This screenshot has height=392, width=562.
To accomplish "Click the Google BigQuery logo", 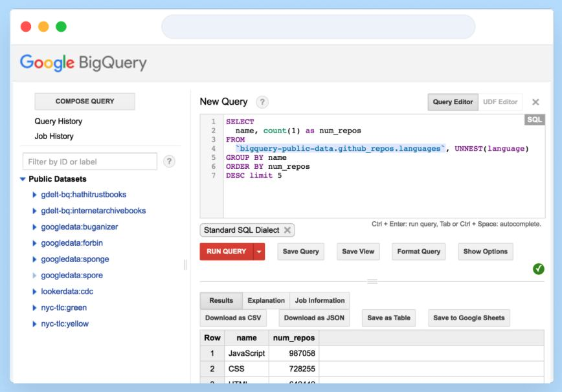I will pyautogui.click(x=83, y=63).
